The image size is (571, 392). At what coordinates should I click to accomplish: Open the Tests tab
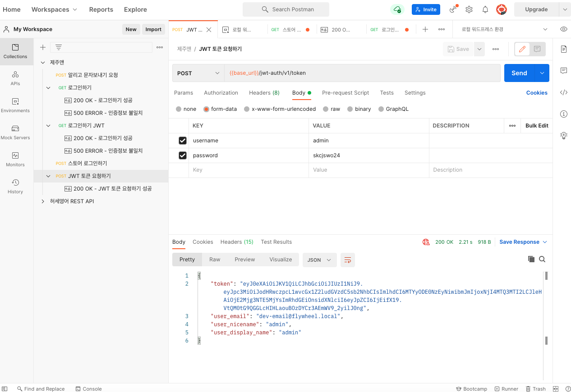387,93
